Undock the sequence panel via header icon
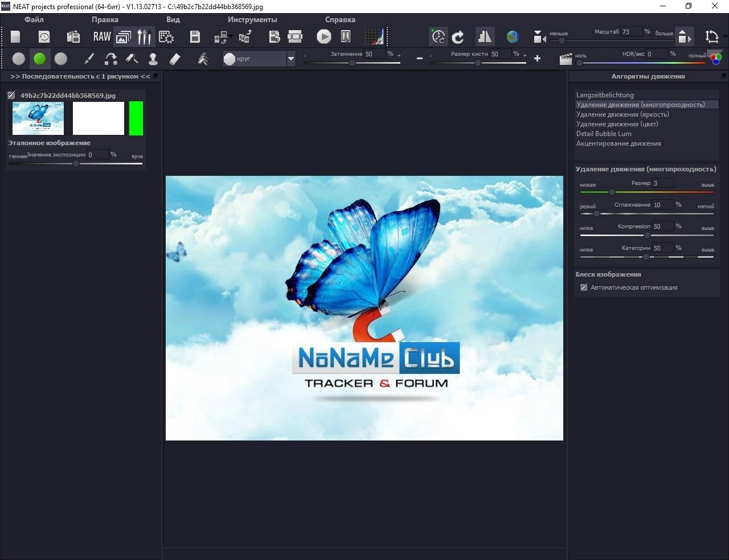 pos(155,76)
